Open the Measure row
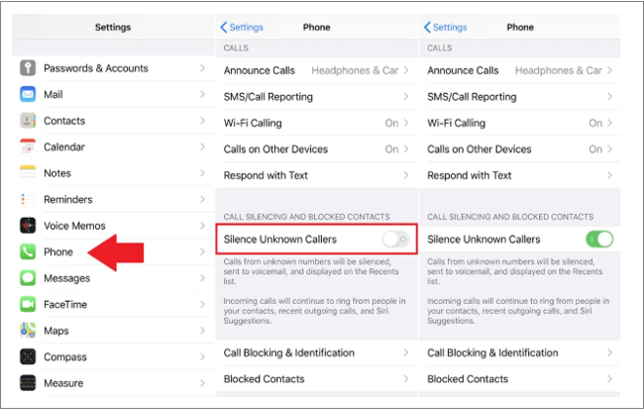The image size is (644, 409). [113, 383]
